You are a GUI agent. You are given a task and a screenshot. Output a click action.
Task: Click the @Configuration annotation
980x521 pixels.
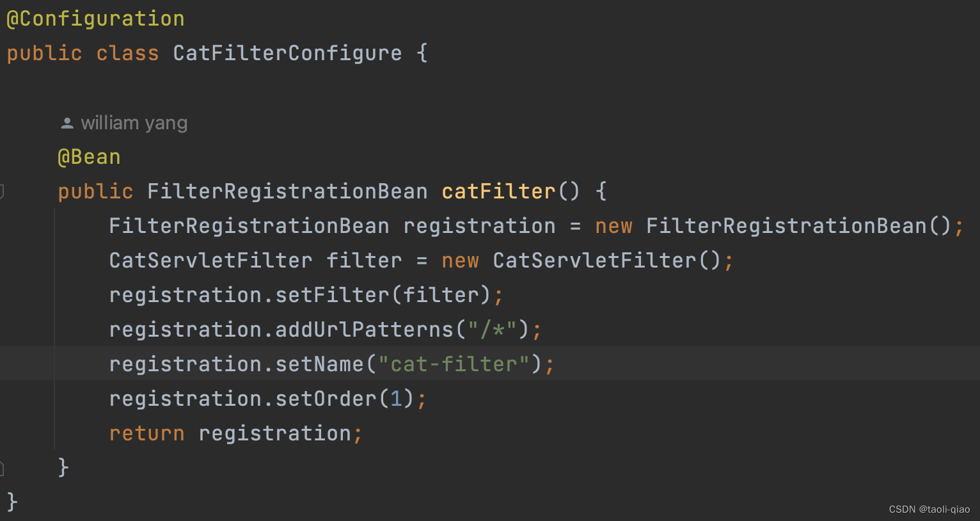coord(95,19)
